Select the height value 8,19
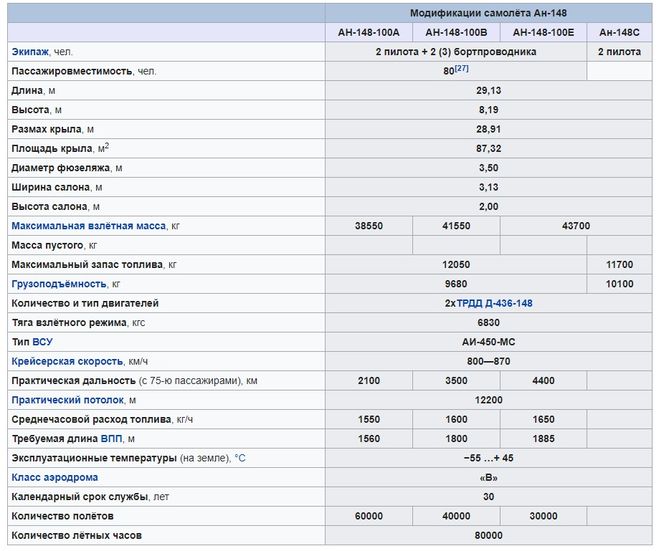The height and width of the screenshot is (551, 659). pyautogui.click(x=488, y=110)
